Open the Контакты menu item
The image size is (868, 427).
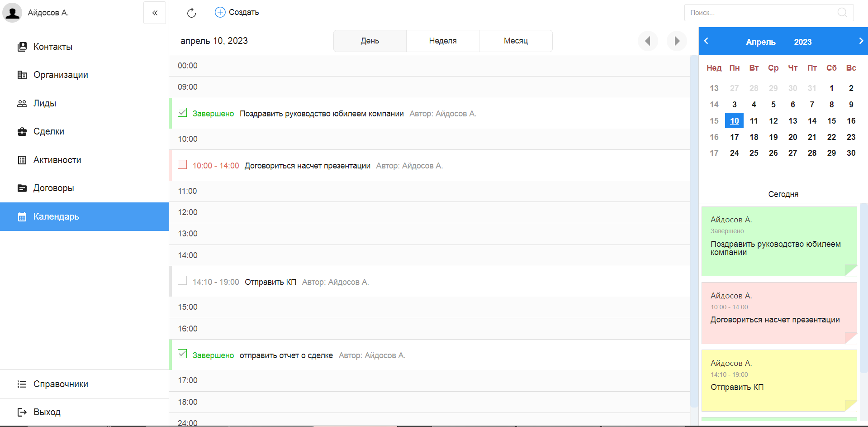[84, 47]
